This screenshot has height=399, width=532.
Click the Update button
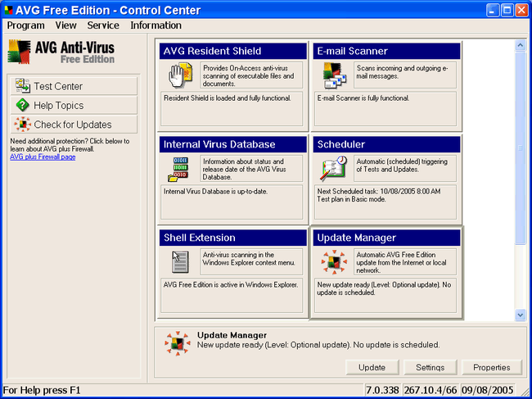pos(372,367)
